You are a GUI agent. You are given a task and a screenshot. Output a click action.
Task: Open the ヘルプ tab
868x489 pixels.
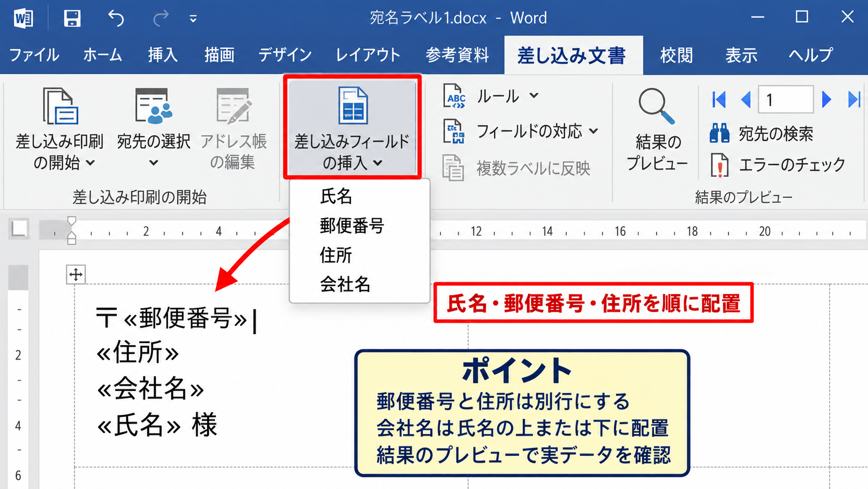coord(811,55)
